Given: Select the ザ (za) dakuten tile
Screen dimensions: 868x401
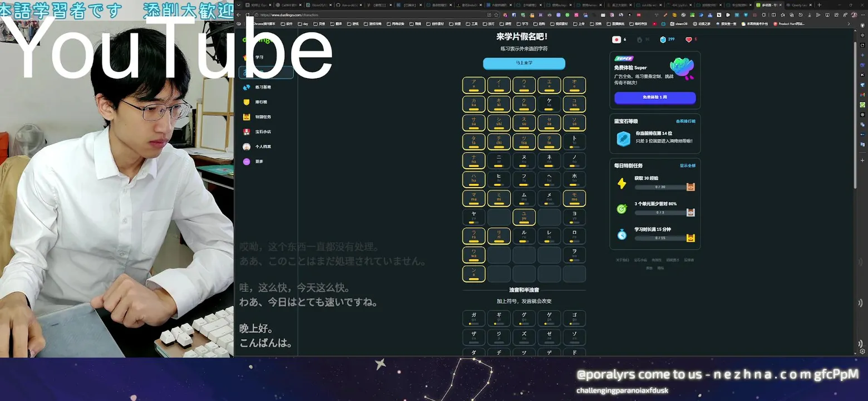Looking at the screenshot, I should point(474,337).
